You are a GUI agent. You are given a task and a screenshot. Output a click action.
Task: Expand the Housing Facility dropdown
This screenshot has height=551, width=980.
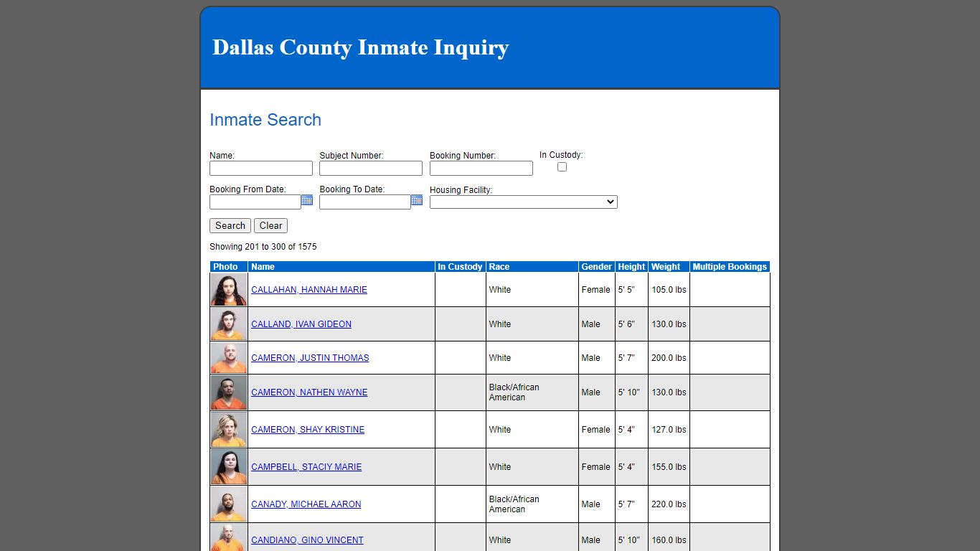tap(524, 202)
